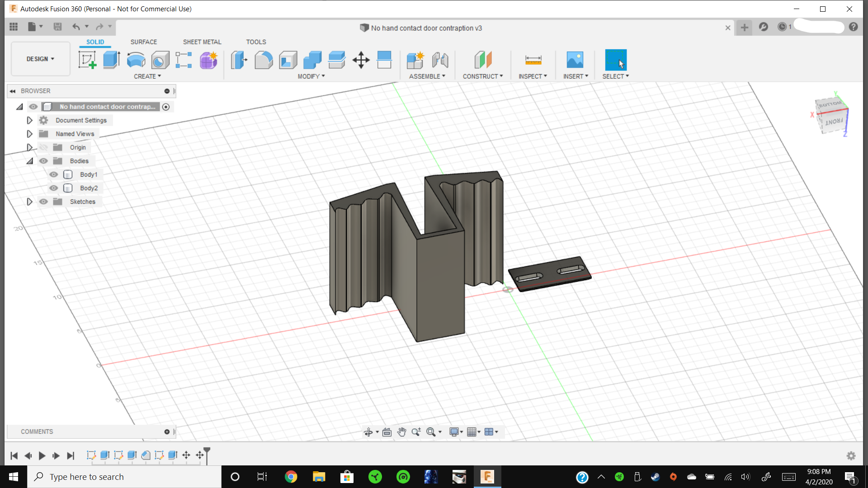Activate the Select tool icon
Screen dimensions: 868x488
pos(616,60)
